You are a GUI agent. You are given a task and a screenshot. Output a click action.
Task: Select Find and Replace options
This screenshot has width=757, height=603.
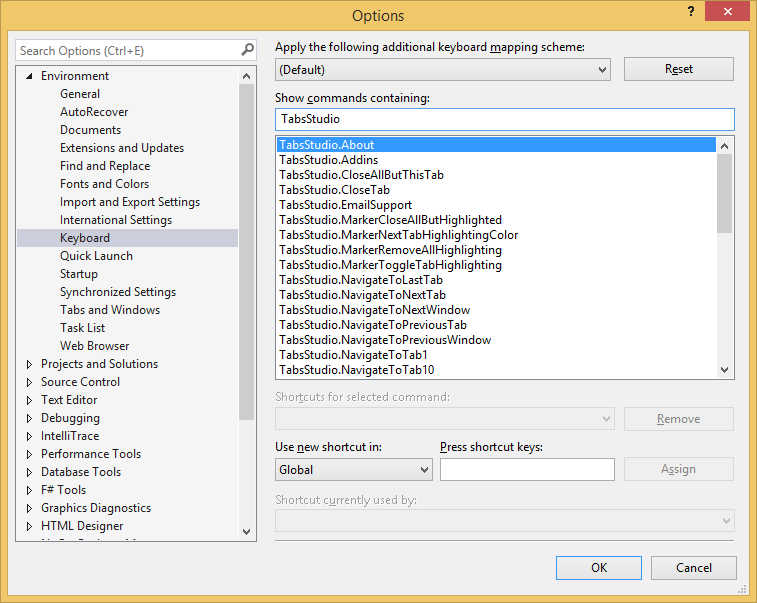(x=105, y=166)
